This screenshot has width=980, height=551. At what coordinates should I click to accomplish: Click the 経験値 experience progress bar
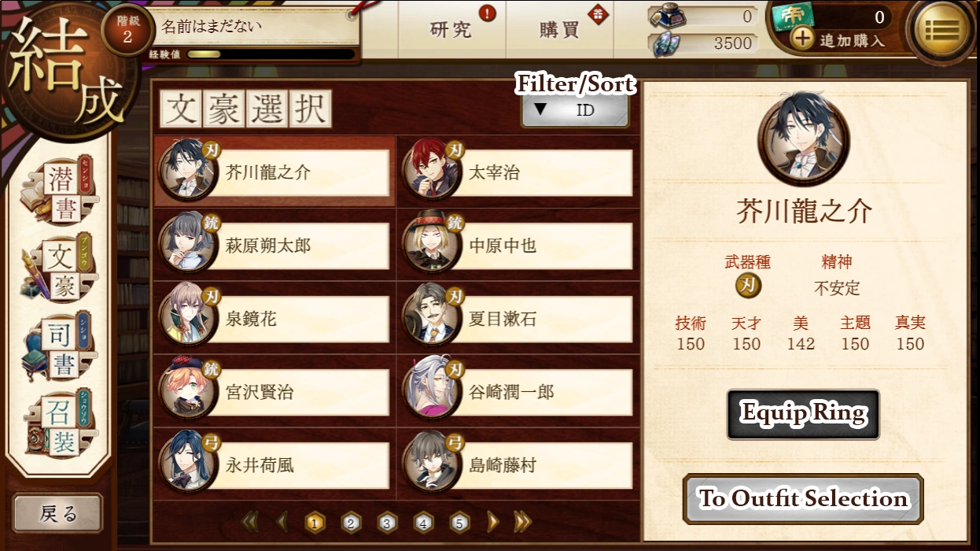click(271, 54)
